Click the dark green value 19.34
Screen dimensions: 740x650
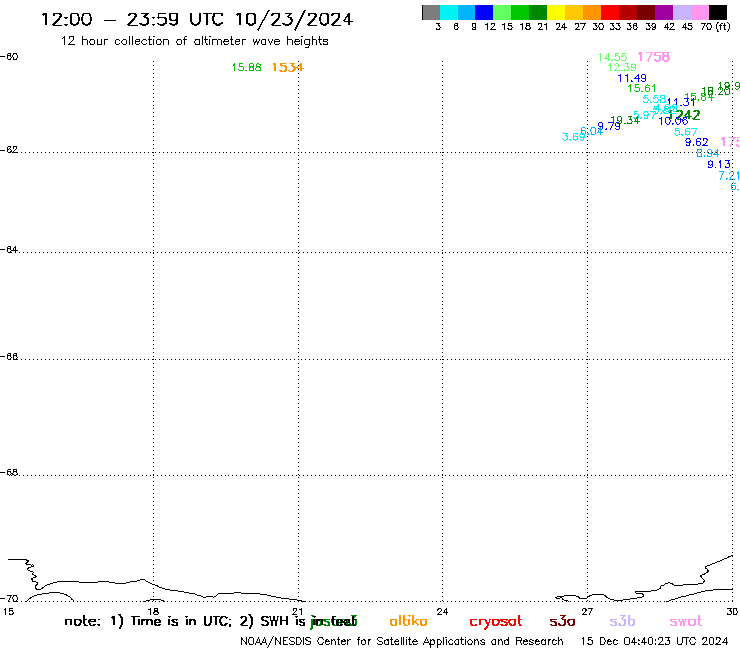(x=625, y=120)
